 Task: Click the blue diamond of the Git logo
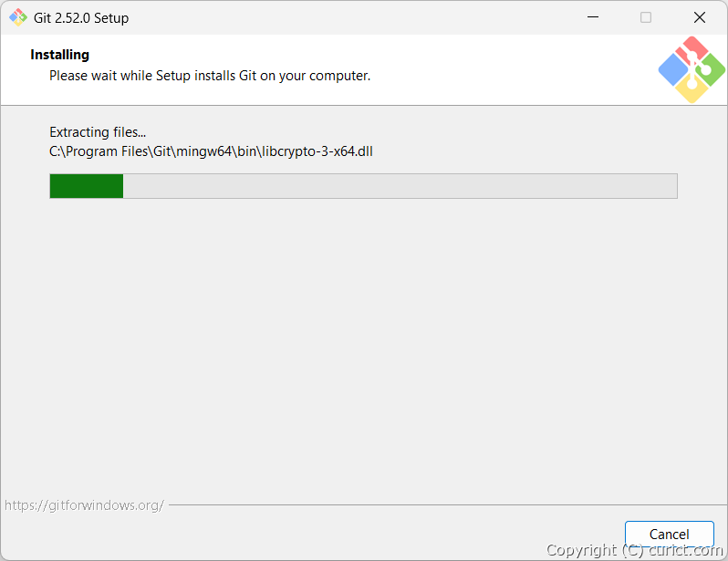tap(673, 69)
